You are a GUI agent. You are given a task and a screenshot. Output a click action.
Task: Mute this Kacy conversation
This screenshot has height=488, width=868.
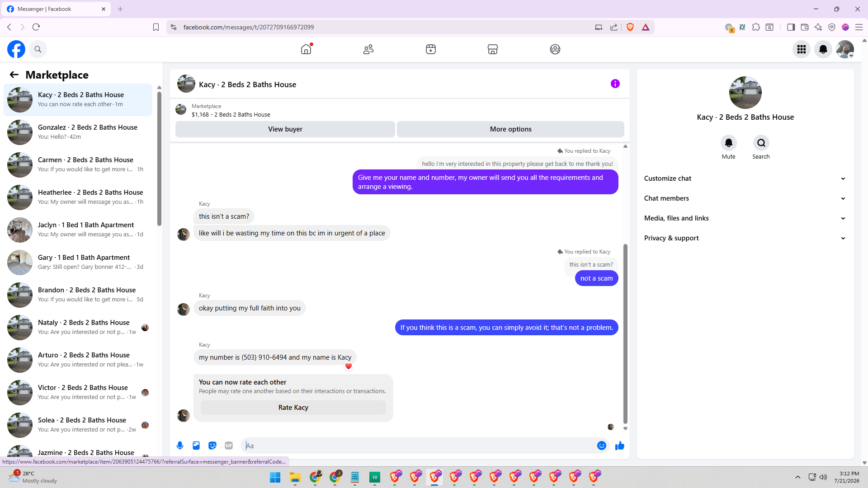[729, 143]
